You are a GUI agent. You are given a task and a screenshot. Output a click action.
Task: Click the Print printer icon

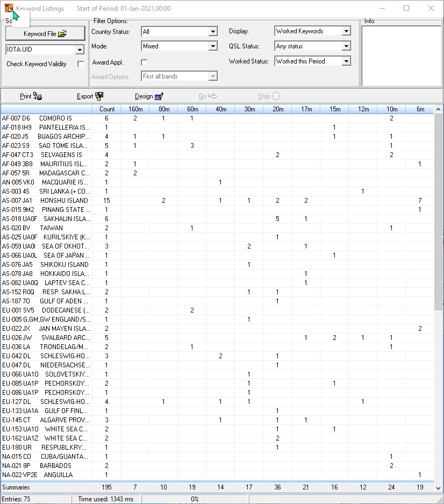coord(38,96)
